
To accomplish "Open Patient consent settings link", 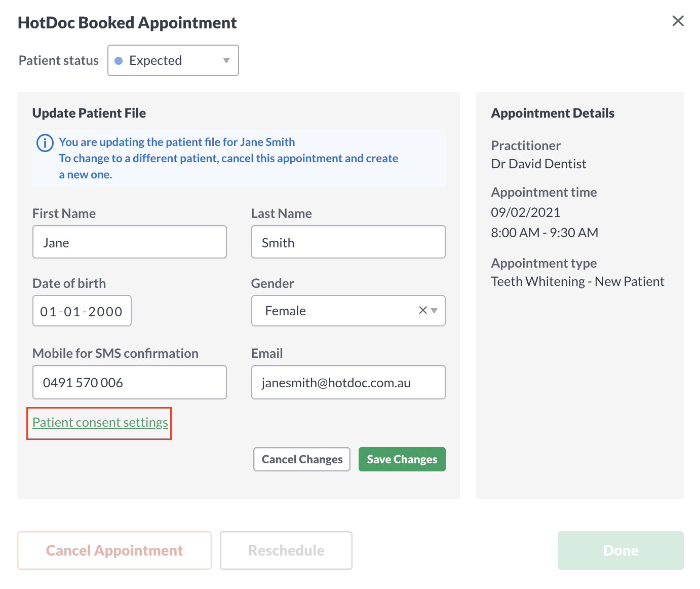I will (100, 422).
